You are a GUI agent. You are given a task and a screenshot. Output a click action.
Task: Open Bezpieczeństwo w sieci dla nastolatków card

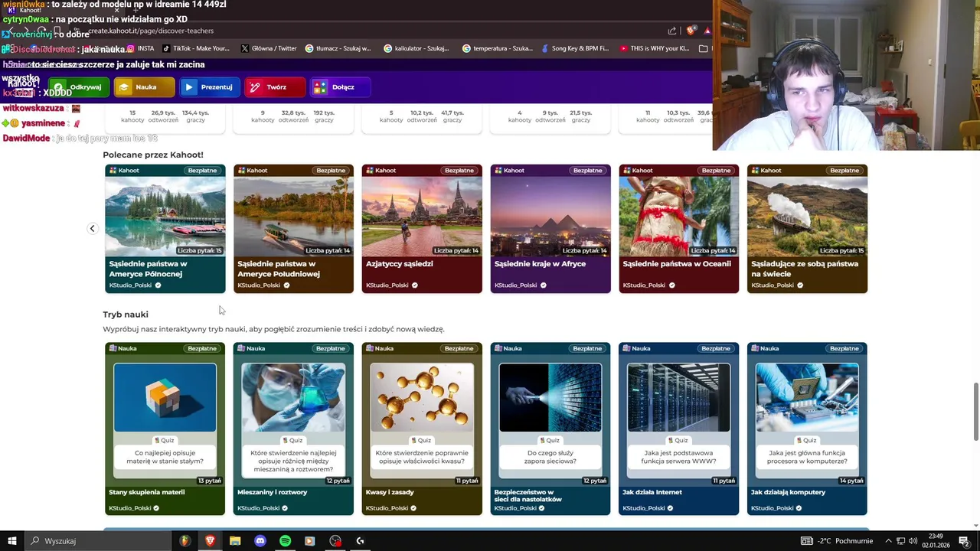point(550,429)
